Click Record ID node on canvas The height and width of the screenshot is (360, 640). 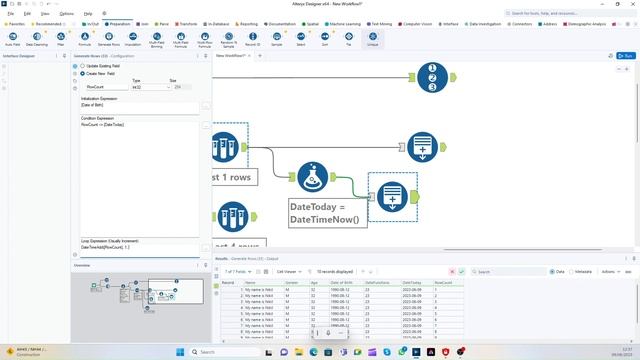(432, 77)
